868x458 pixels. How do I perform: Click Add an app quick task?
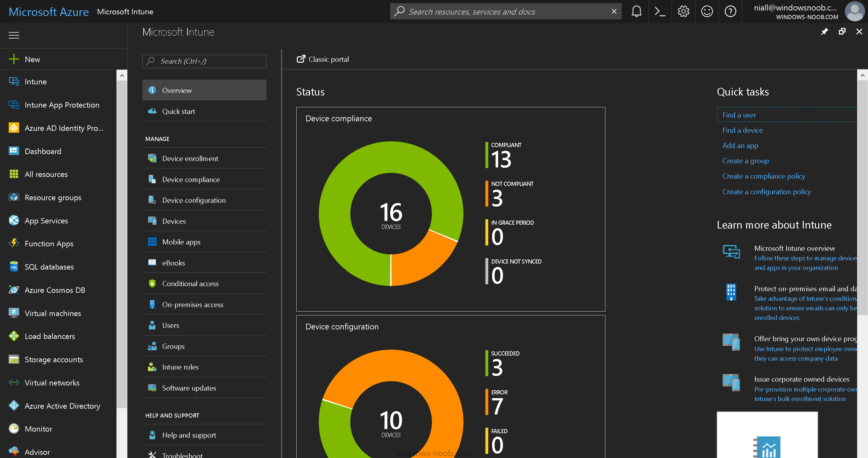coord(740,145)
